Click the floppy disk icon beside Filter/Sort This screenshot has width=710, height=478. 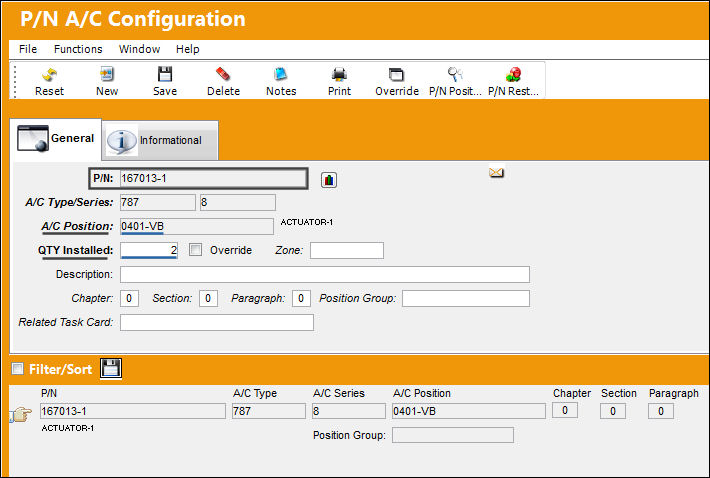(x=111, y=368)
